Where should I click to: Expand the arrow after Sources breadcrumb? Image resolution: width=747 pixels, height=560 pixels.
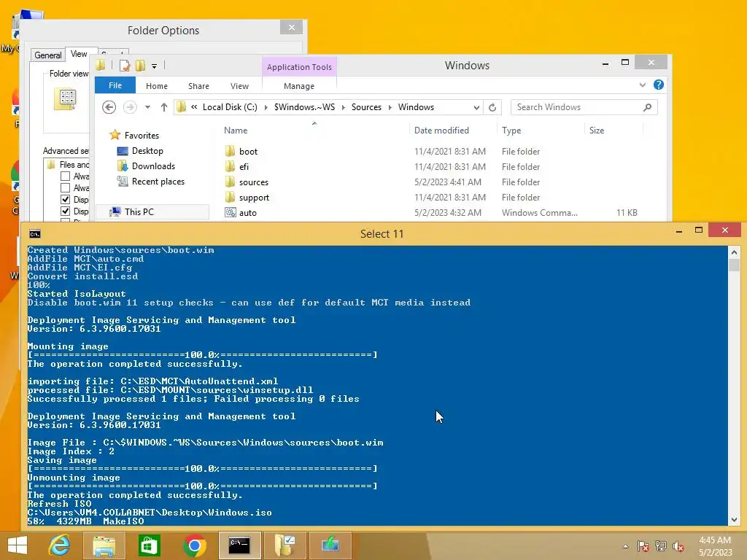(x=390, y=107)
